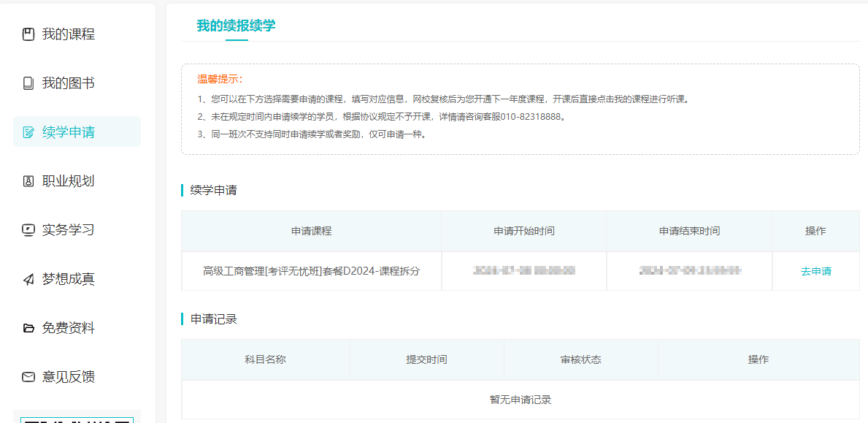The width and height of the screenshot is (868, 423).
Task: Click the 我的图书 book icon
Action: (27, 83)
